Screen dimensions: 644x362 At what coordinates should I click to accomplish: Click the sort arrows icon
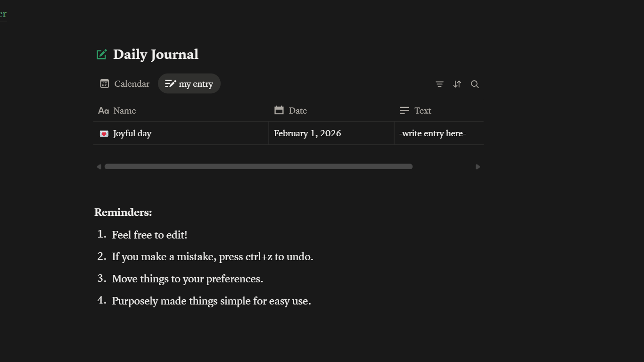point(457,84)
